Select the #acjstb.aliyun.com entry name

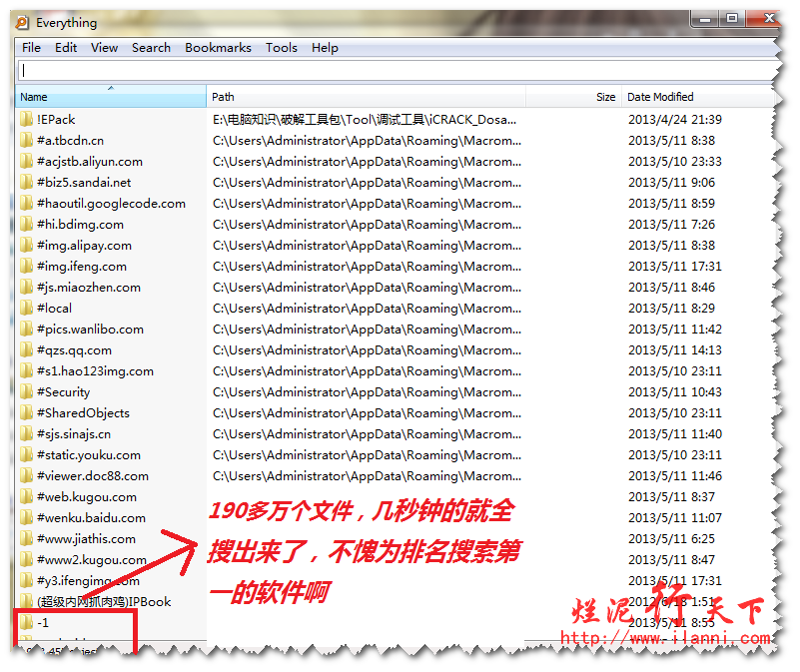pos(90,162)
